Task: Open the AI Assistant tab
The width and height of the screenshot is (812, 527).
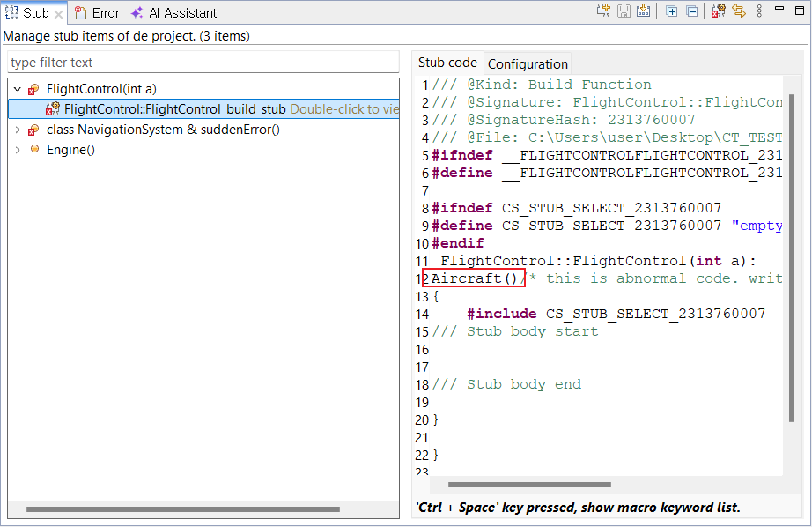Action: click(x=174, y=13)
